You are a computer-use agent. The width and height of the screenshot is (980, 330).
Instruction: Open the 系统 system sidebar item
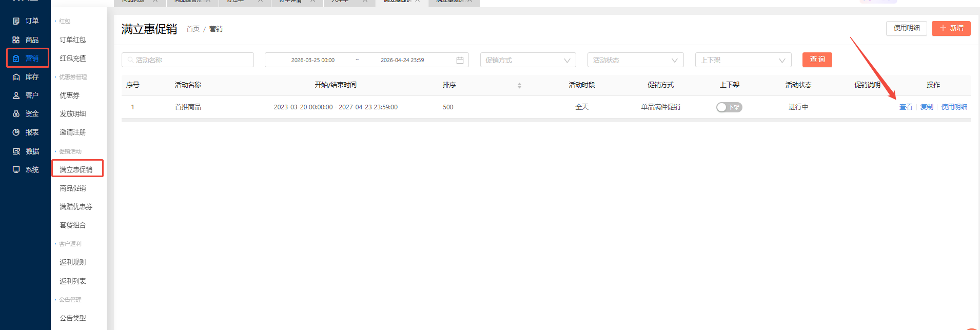coord(25,170)
